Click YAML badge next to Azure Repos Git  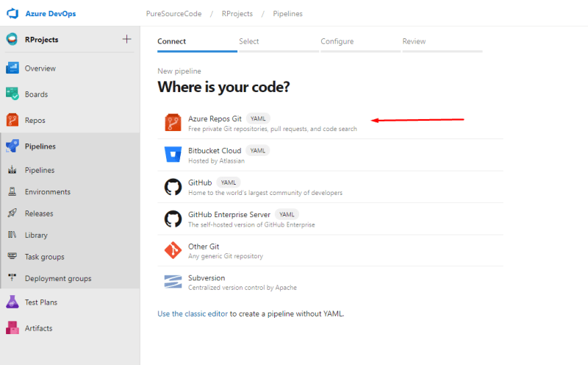pyautogui.click(x=258, y=118)
